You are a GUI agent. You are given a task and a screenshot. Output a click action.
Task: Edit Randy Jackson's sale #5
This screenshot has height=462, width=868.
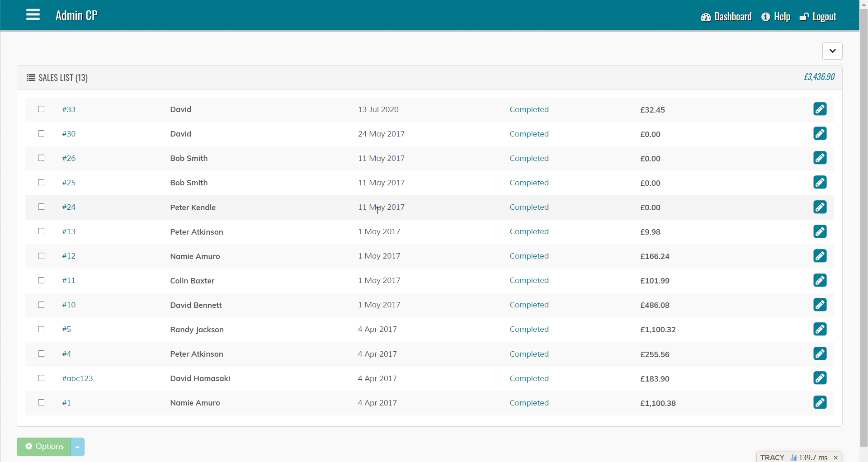pyautogui.click(x=820, y=329)
